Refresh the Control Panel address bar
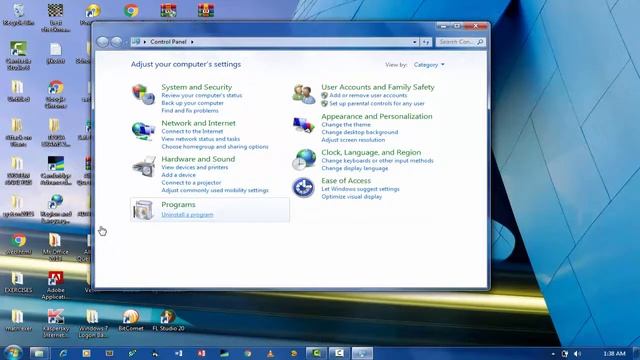 [x=426, y=42]
